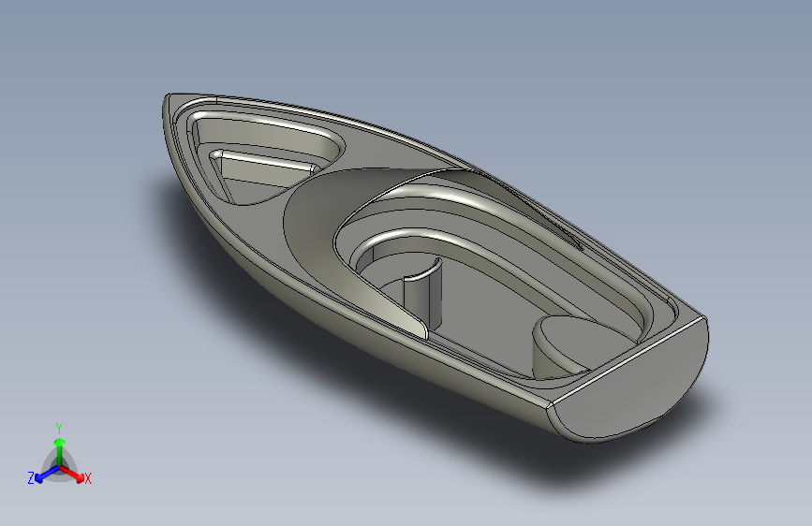The height and width of the screenshot is (526, 812).
Task: Click the red X axis of the orientation triad
Action: [x=72, y=474]
